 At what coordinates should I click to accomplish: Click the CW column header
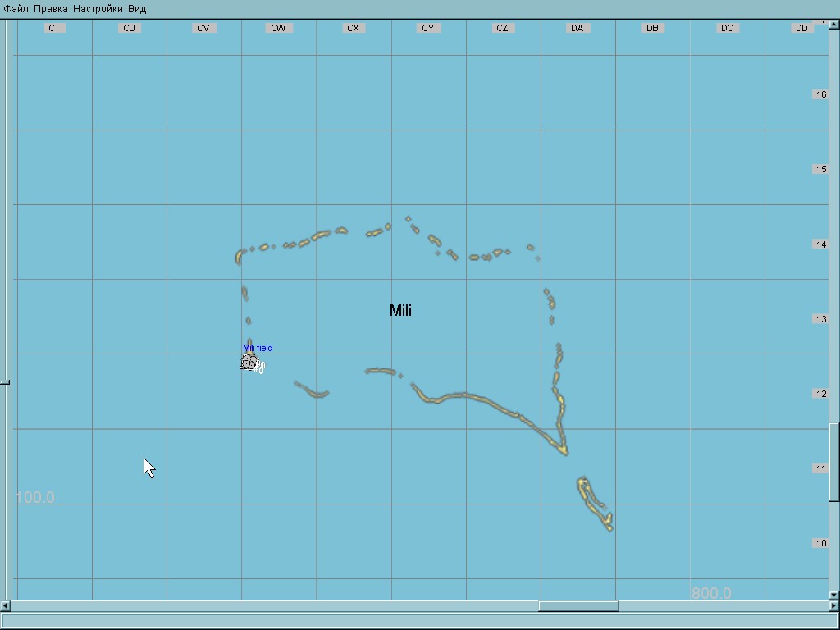pyautogui.click(x=279, y=28)
